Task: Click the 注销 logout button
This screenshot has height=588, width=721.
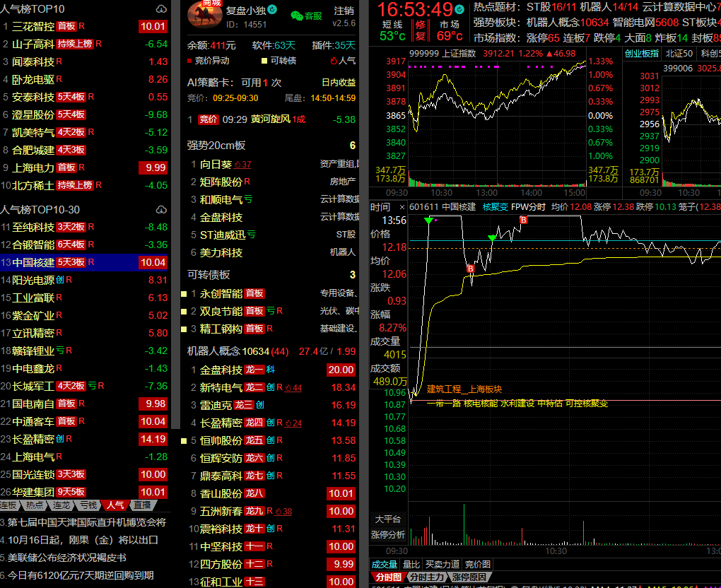Action: [x=344, y=11]
